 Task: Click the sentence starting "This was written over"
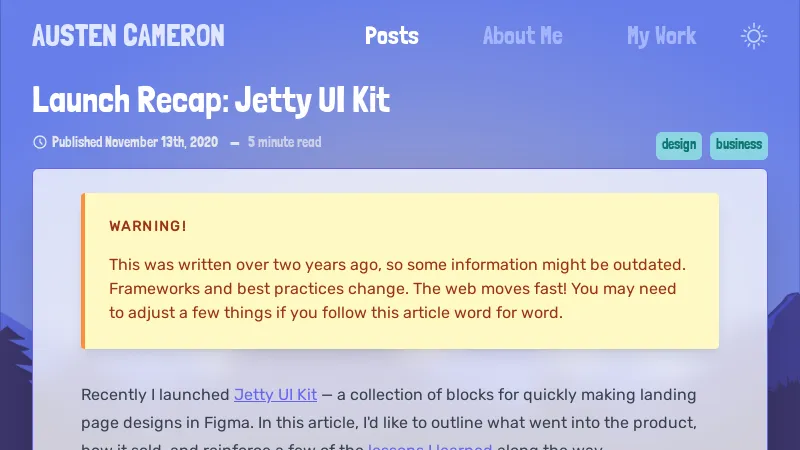click(300, 265)
